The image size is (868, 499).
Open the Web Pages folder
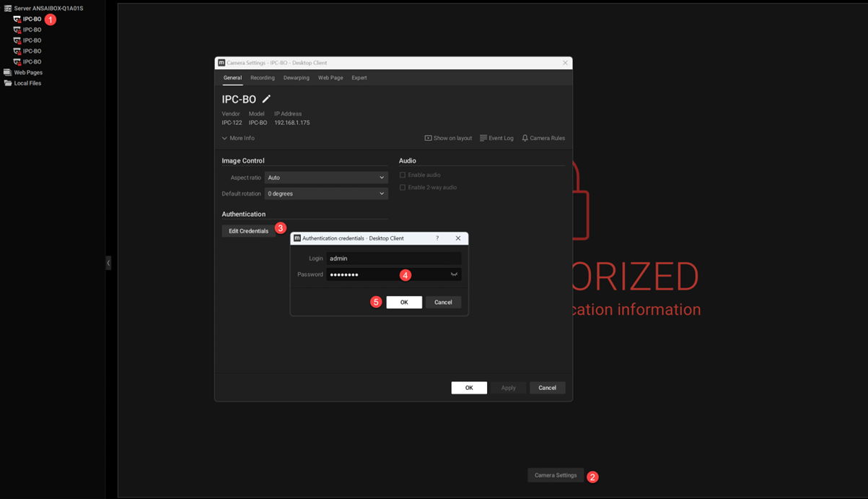pyautogui.click(x=27, y=72)
